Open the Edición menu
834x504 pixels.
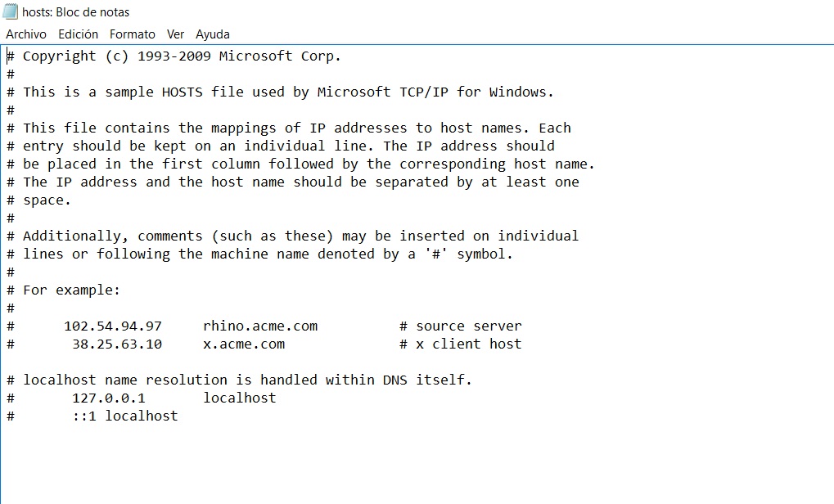coord(79,34)
